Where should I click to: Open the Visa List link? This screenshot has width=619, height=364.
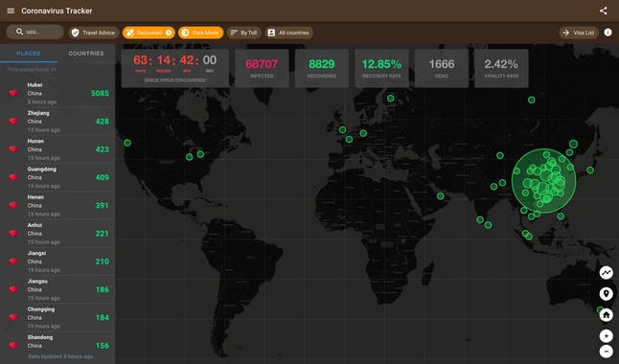point(579,33)
